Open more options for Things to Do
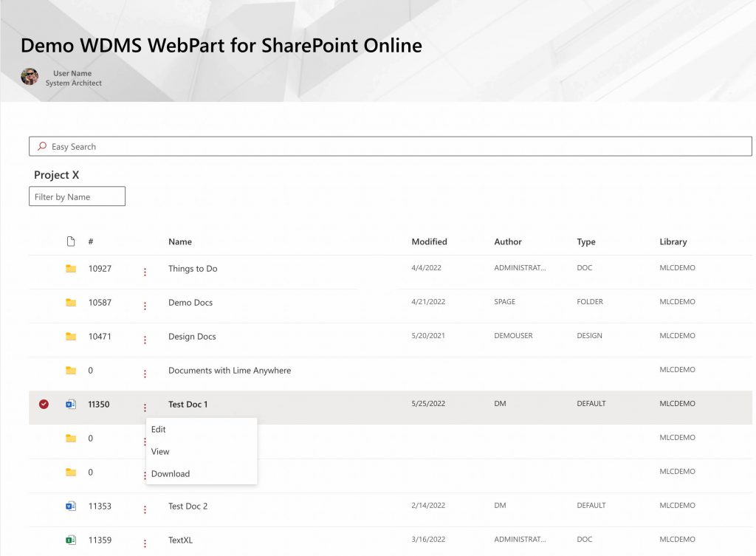Viewport: 756px width, 556px height. pyautogui.click(x=145, y=272)
